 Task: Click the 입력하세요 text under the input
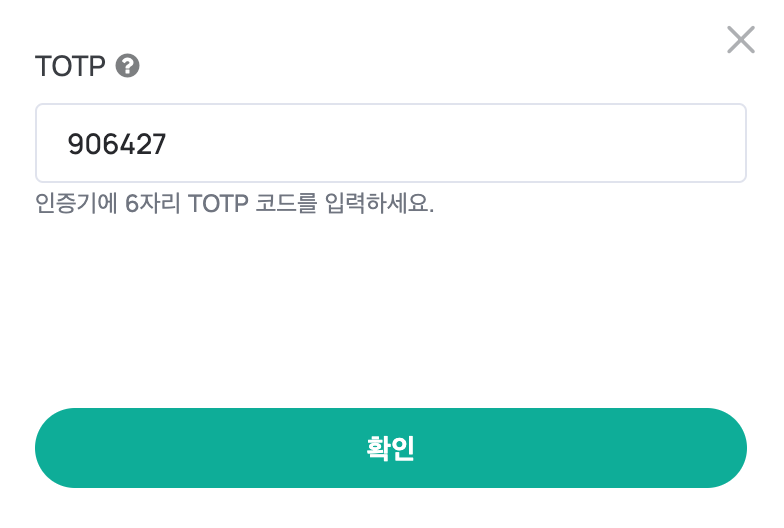[379, 203]
